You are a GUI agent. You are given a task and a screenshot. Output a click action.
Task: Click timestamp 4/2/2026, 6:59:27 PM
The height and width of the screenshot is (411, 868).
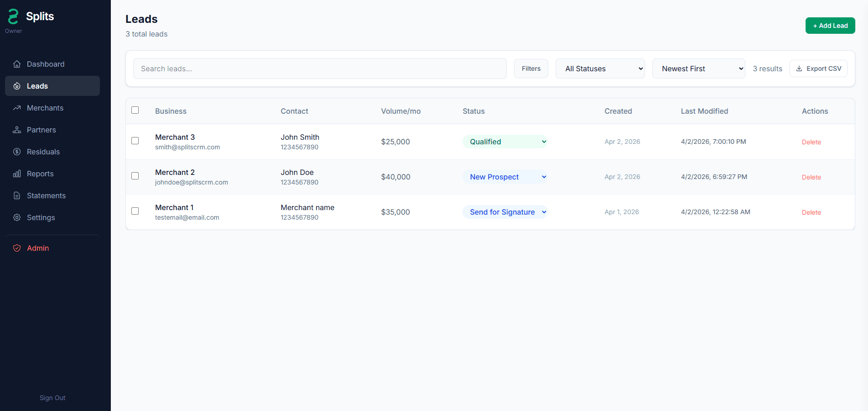pyautogui.click(x=714, y=177)
